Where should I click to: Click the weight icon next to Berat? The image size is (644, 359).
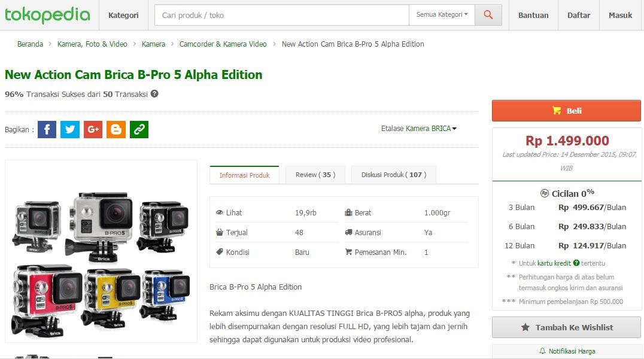point(348,212)
